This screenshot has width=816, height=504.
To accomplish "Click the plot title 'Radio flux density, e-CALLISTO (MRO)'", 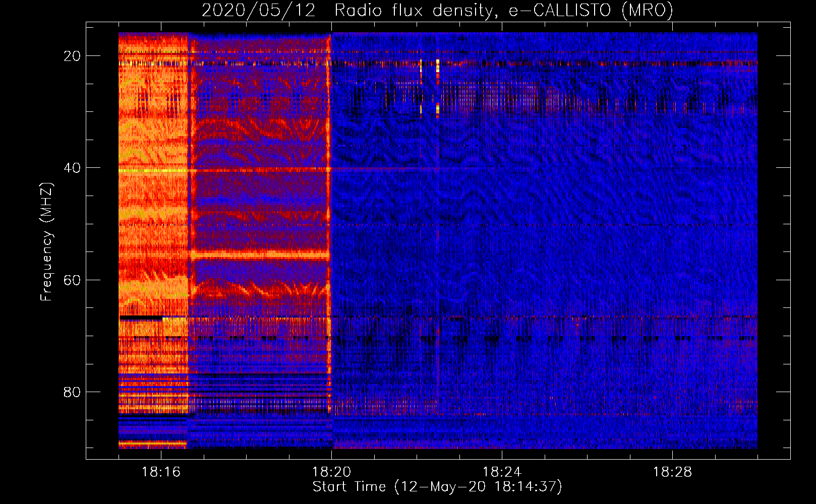I will point(503,11).
